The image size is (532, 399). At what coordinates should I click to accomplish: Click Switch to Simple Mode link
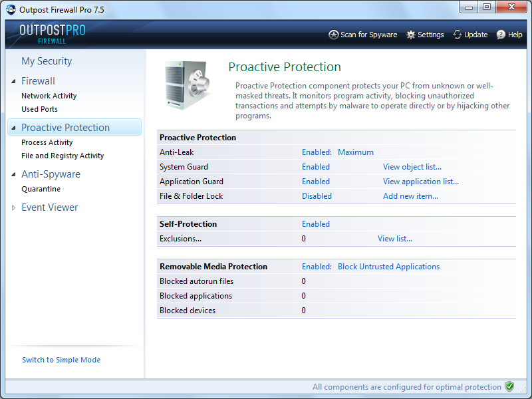(x=61, y=360)
